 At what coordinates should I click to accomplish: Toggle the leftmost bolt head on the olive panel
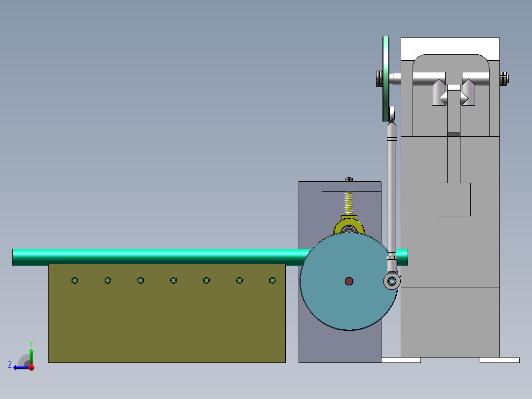click(75, 280)
